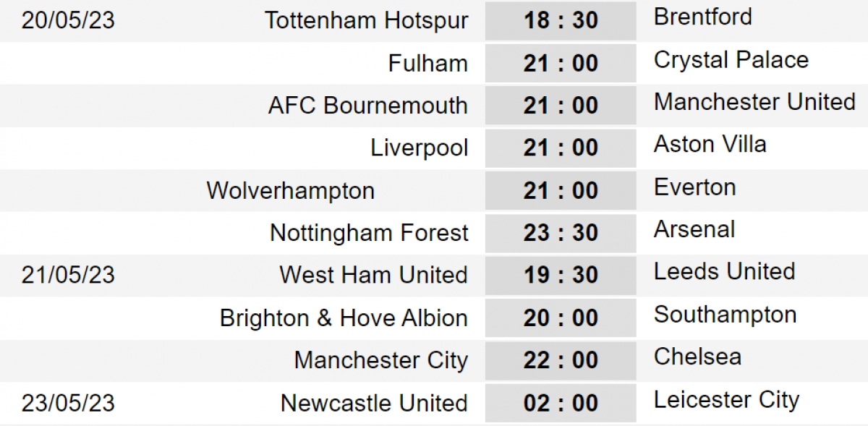The height and width of the screenshot is (426, 868).
Task: Select Liverpool in the fixture list
Action: pyautogui.click(x=419, y=148)
